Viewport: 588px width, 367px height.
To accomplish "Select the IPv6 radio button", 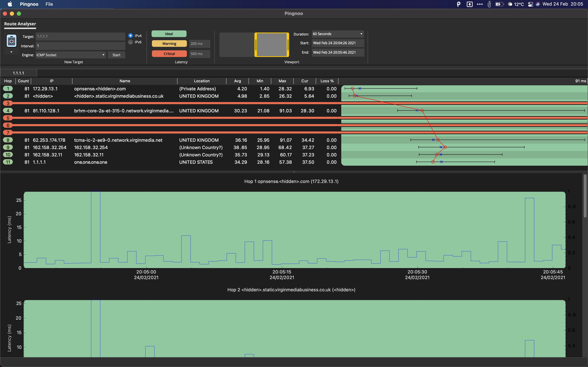I will (131, 42).
